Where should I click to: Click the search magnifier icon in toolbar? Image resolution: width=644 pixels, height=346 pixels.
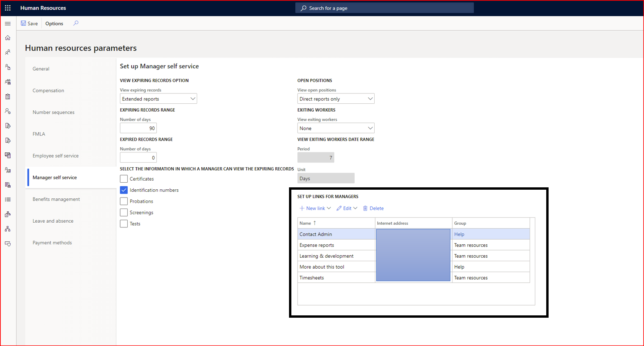click(x=76, y=23)
